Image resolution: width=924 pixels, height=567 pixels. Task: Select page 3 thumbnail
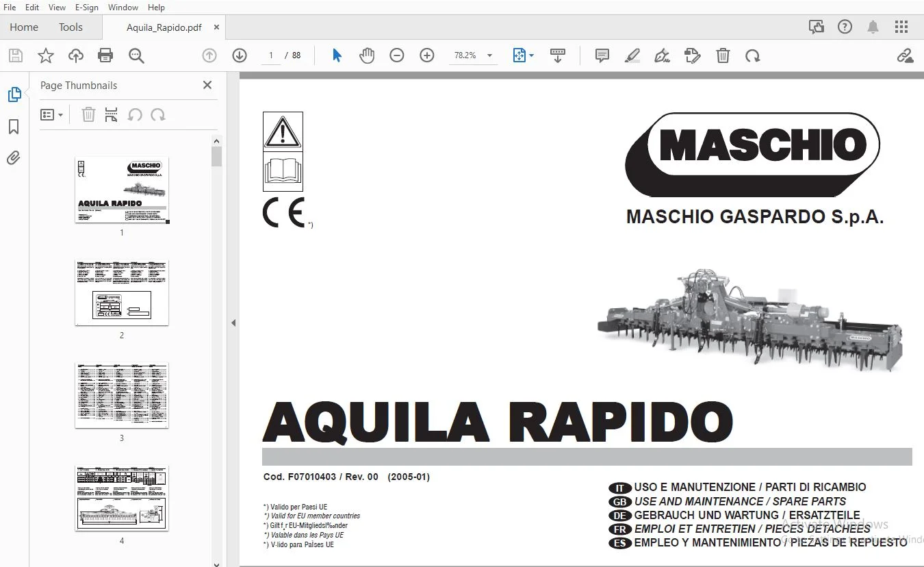pos(122,395)
